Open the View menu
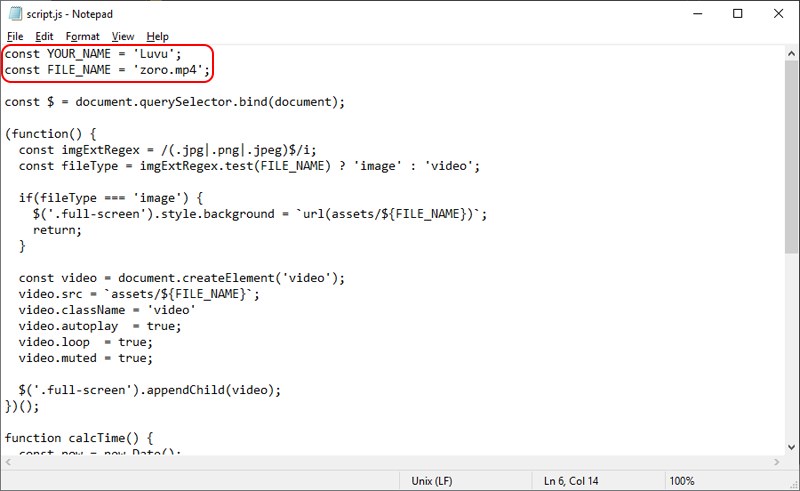800x491 pixels. (123, 36)
